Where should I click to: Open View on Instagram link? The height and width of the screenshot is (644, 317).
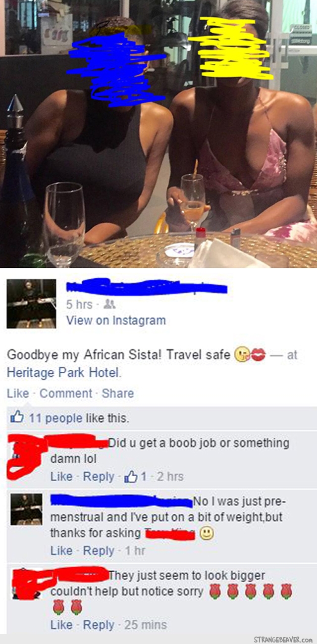(116, 320)
